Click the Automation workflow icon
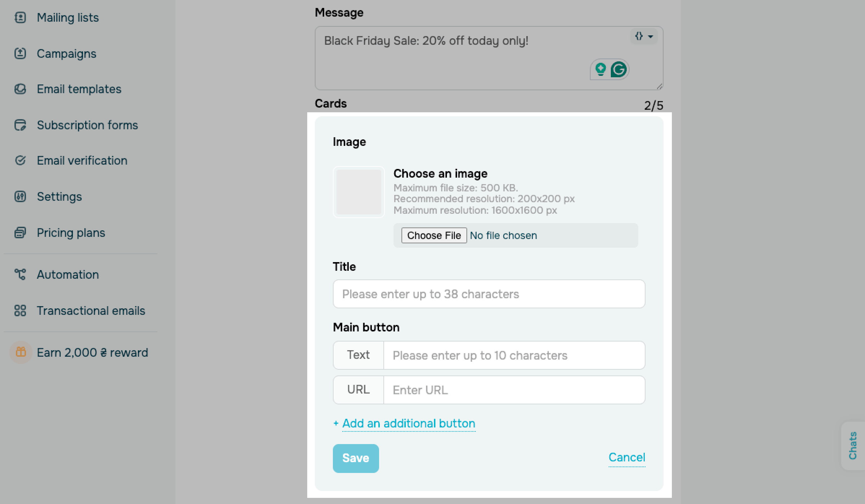The width and height of the screenshot is (865, 504). [20, 274]
